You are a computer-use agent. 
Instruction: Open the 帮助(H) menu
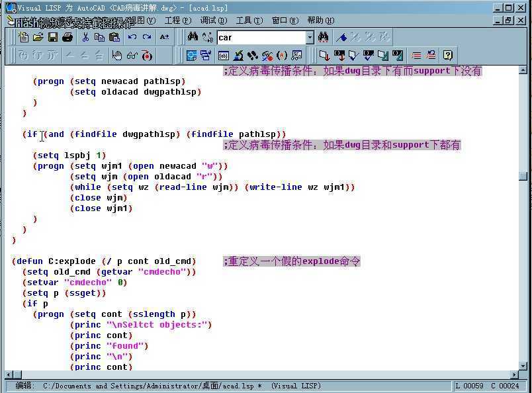click(321, 21)
